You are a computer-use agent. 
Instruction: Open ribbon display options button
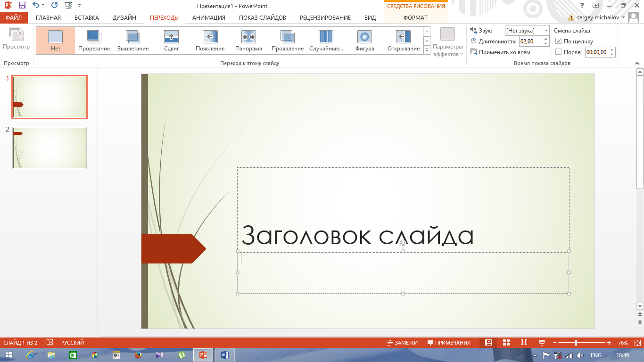[596, 5]
